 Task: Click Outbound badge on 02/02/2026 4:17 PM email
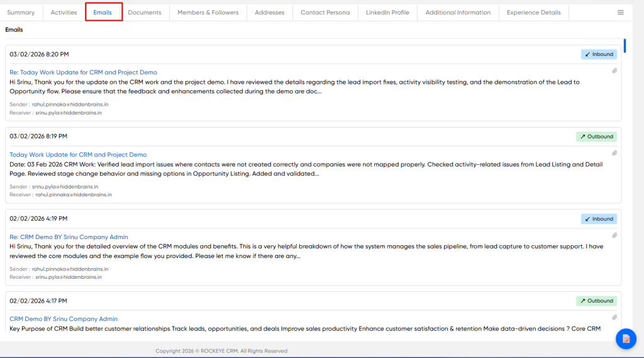(x=596, y=301)
